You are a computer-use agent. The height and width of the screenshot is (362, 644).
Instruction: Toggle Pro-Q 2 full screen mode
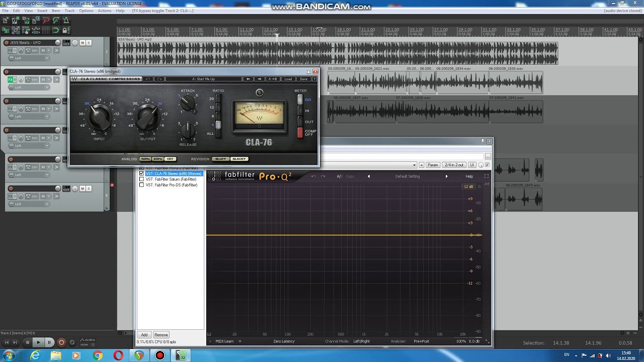(486, 176)
